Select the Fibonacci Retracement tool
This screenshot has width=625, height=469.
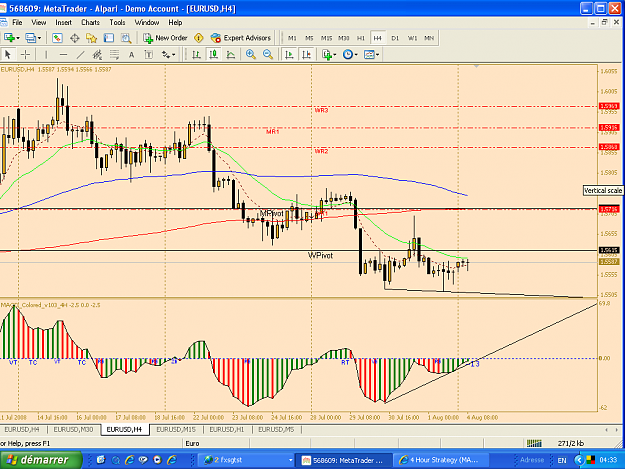click(x=114, y=55)
